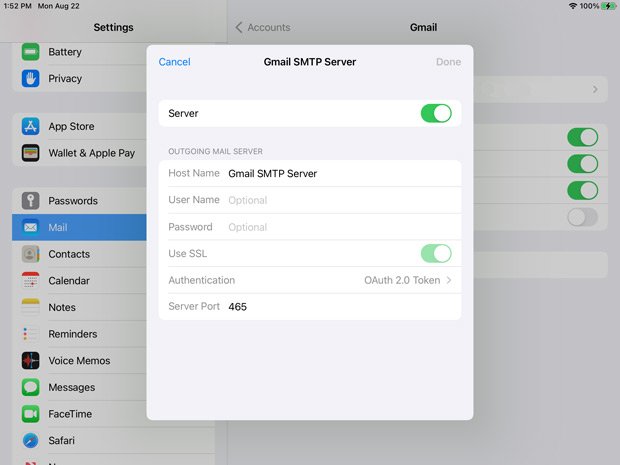
Task: Open the account row chevron in Gmail pane
Action: click(x=595, y=89)
